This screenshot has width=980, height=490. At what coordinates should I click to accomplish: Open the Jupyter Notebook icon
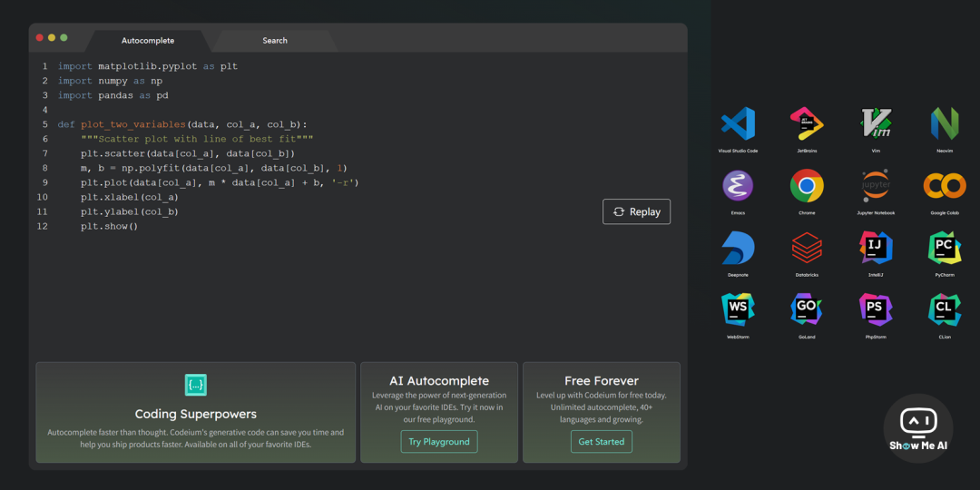click(x=876, y=186)
